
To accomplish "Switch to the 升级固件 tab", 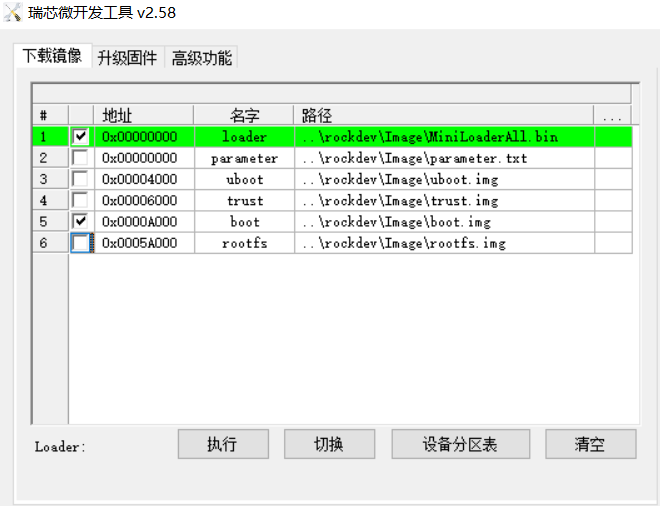I will (x=127, y=58).
